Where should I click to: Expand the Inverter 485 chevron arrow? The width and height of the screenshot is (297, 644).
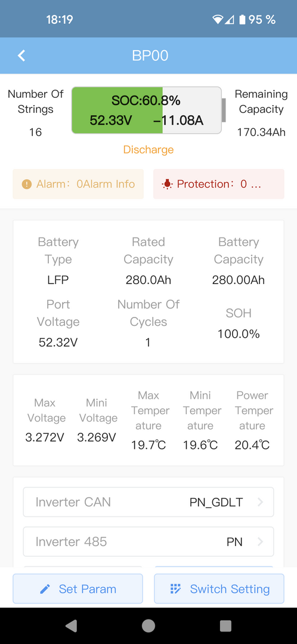[260, 542]
